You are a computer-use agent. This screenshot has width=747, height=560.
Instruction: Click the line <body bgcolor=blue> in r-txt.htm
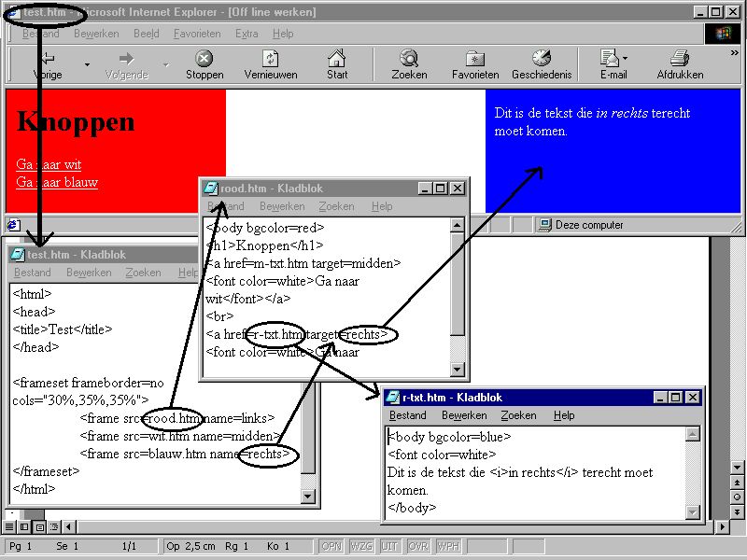(x=450, y=437)
